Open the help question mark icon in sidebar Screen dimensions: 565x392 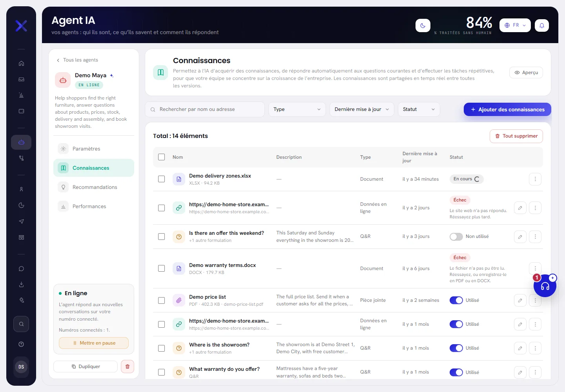pos(21,344)
